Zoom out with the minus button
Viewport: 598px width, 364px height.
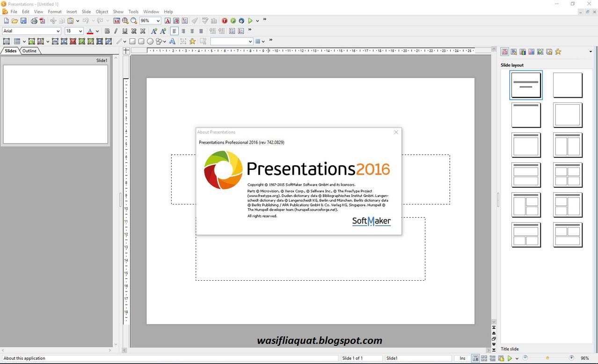[x=525, y=358]
